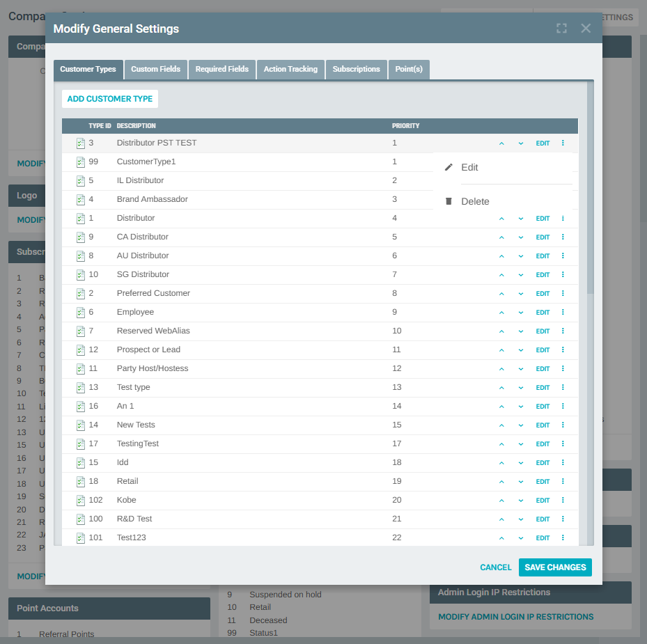Switch to the Required Fields tab
Viewport: 647px width, 644px height.
tap(222, 70)
